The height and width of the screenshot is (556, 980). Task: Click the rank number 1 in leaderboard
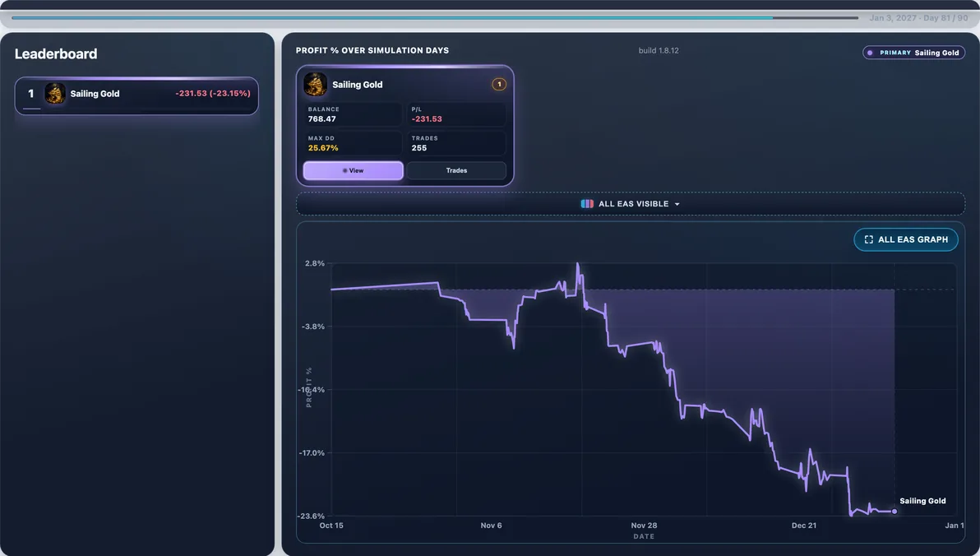30,94
